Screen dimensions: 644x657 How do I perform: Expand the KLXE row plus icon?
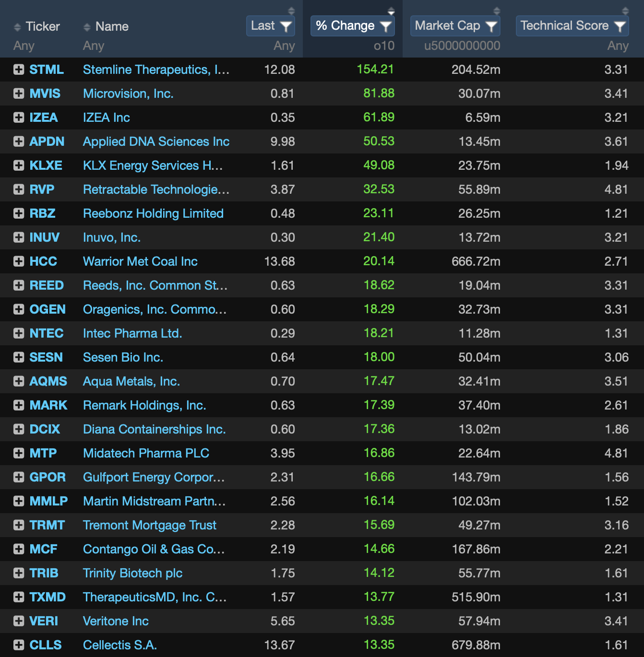point(19,165)
